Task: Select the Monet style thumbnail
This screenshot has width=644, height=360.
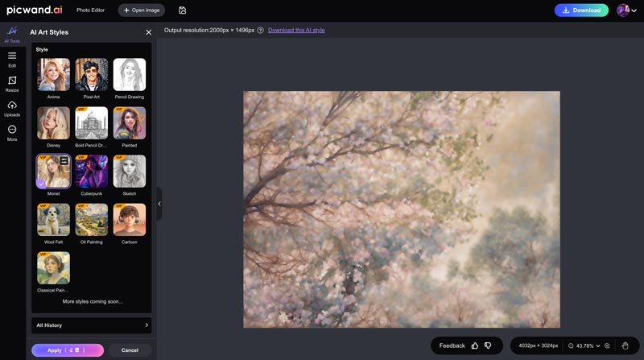Action: pyautogui.click(x=53, y=172)
